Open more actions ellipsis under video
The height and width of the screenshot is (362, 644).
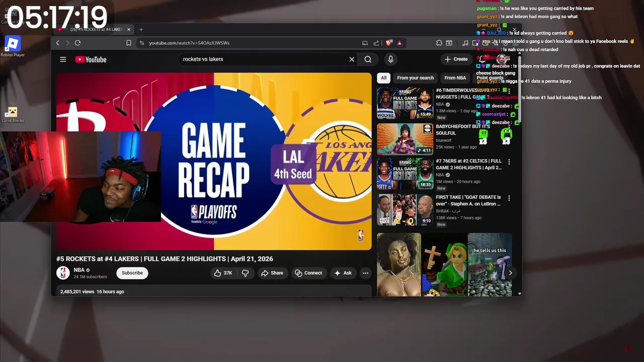[x=365, y=273]
